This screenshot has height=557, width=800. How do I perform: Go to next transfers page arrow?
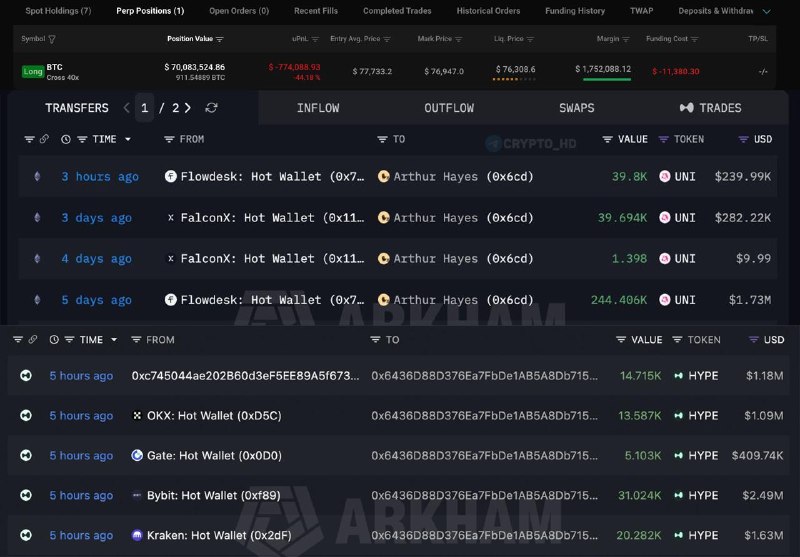coord(188,108)
